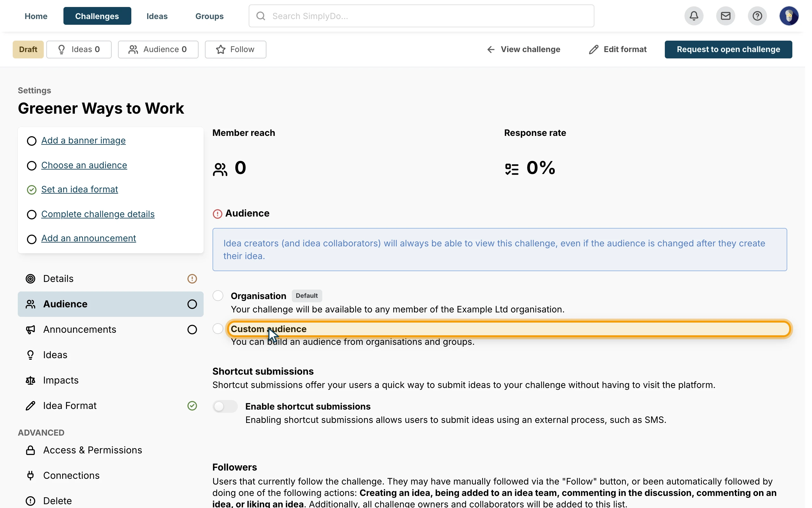The image size is (812, 508).
Task: Click the Announcements megaphone icon
Action: [30, 330]
